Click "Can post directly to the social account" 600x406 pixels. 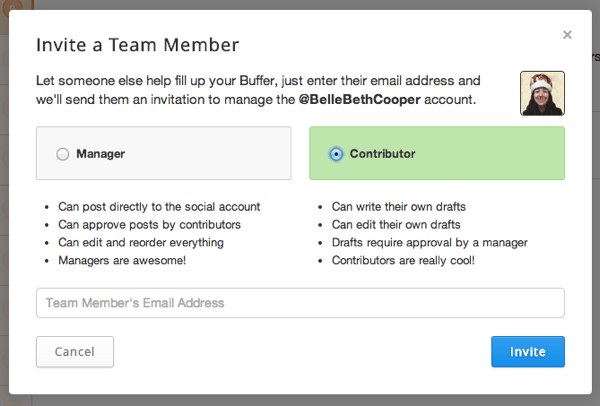click(160, 206)
